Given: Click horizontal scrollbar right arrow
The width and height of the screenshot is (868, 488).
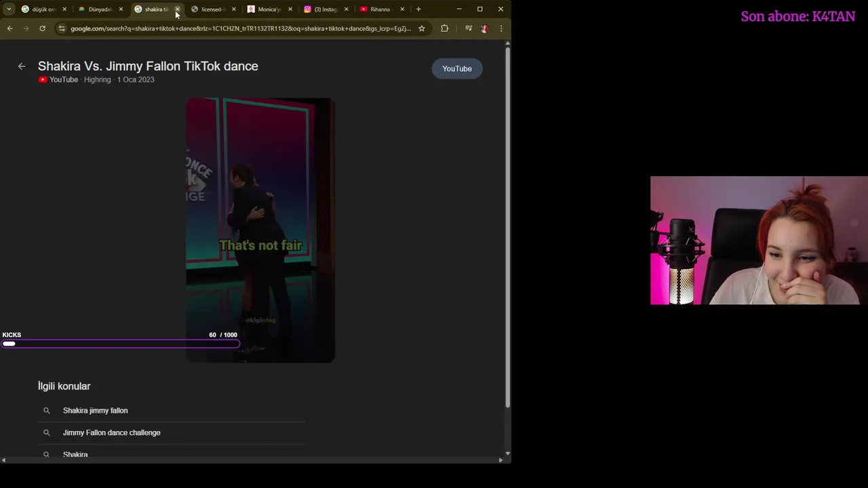Looking at the screenshot, I should pyautogui.click(x=500, y=460).
